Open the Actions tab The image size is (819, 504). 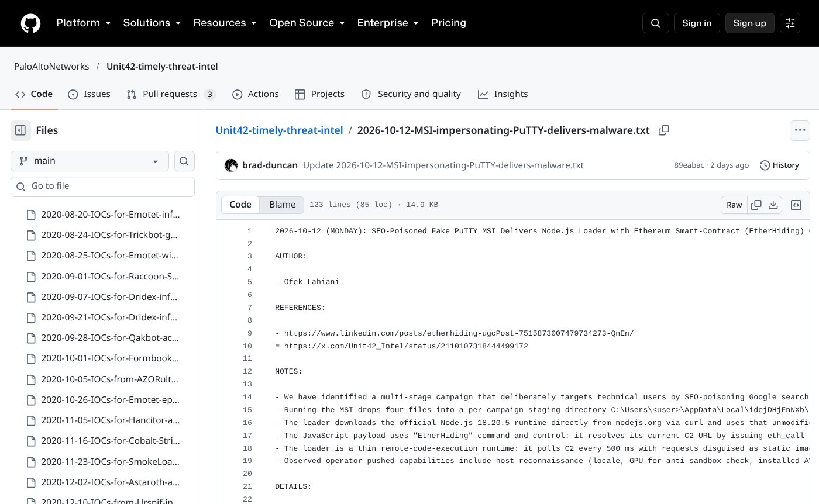[256, 94]
